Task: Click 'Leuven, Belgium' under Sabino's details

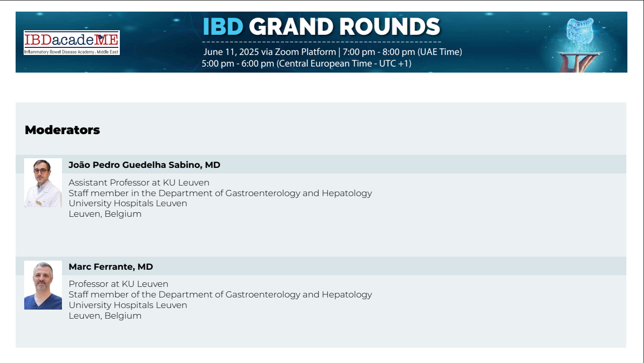Action: click(105, 214)
